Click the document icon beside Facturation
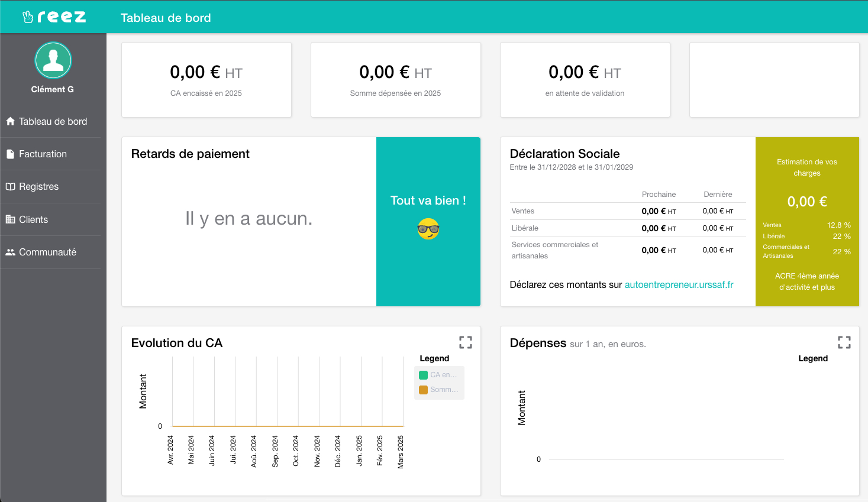868x502 pixels. (x=10, y=154)
